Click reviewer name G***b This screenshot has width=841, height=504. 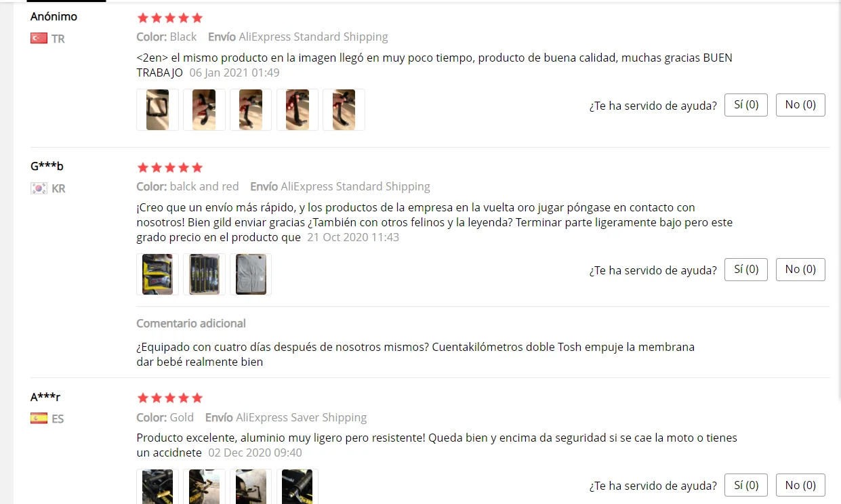pyautogui.click(x=47, y=166)
